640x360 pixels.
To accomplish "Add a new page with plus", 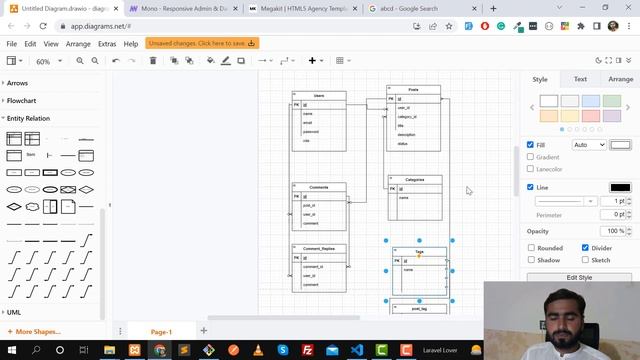I will click(x=204, y=331).
